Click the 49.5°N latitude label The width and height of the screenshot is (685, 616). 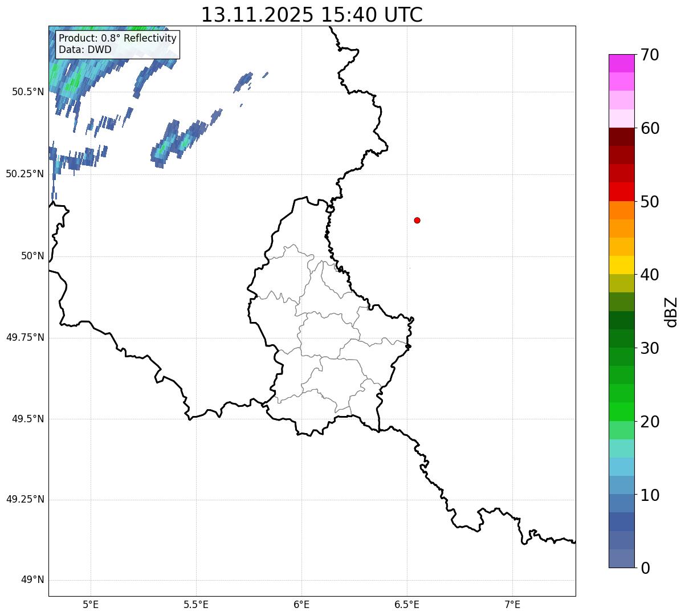(x=28, y=419)
